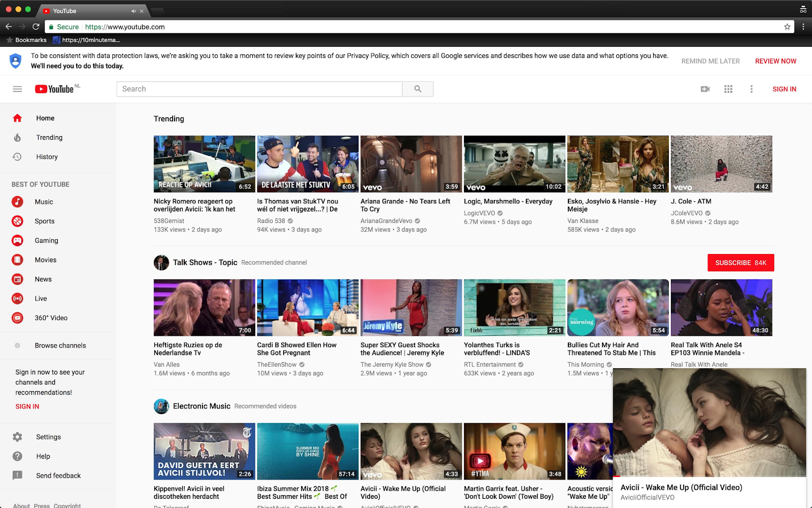Click the News category icon
812x508 pixels.
pos(17,279)
